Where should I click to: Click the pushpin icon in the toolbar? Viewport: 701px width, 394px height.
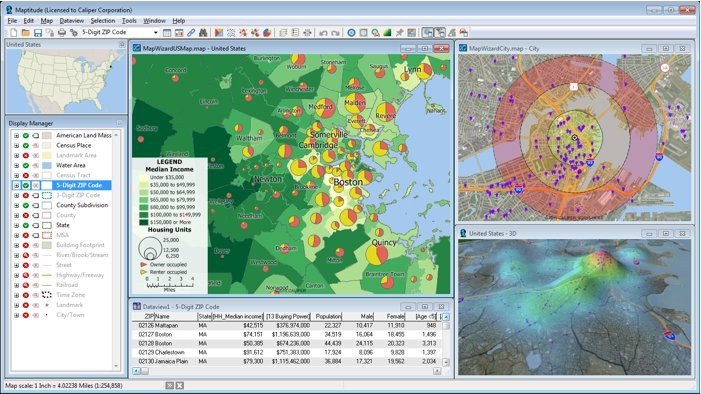399,33
